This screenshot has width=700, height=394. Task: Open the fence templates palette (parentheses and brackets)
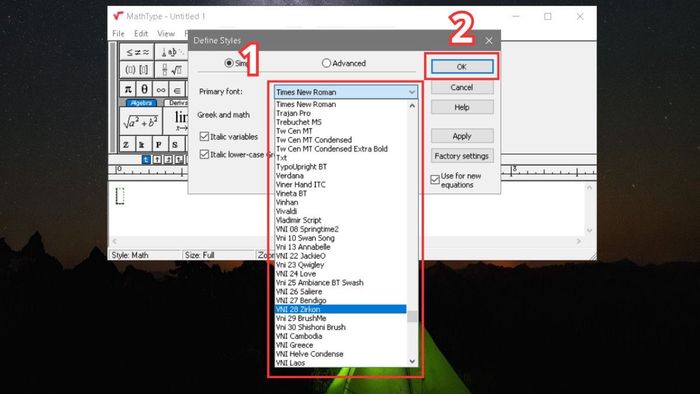pos(138,70)
